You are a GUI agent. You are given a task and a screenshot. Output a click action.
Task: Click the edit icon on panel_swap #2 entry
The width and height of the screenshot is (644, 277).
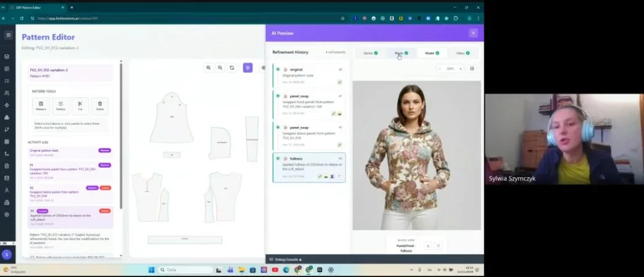pyautogui.click(x=340, y=144)
